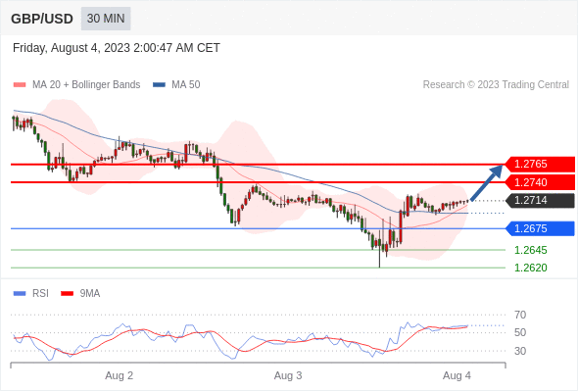Click the 30 MIN timeframe badge

click(x=106, y=19)
